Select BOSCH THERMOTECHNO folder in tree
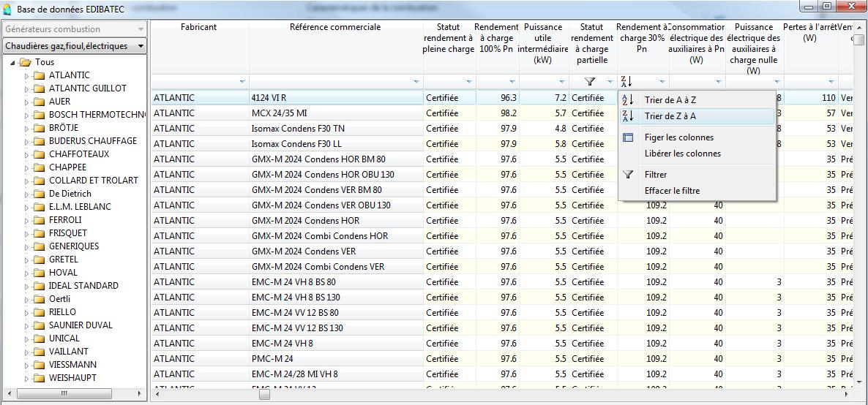Image resolution: width=868 pixels, height=405 pixels. click(97, 115)
